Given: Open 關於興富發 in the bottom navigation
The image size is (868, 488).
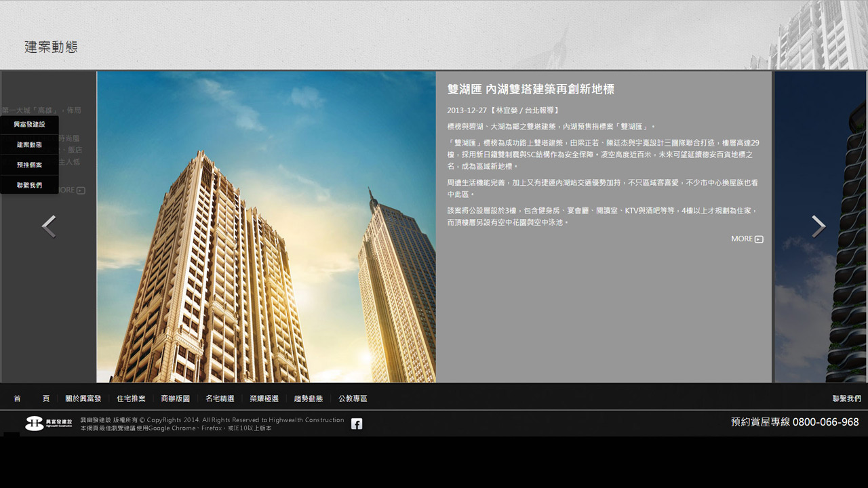Looking at the screenshot, I should click(83, 399).
